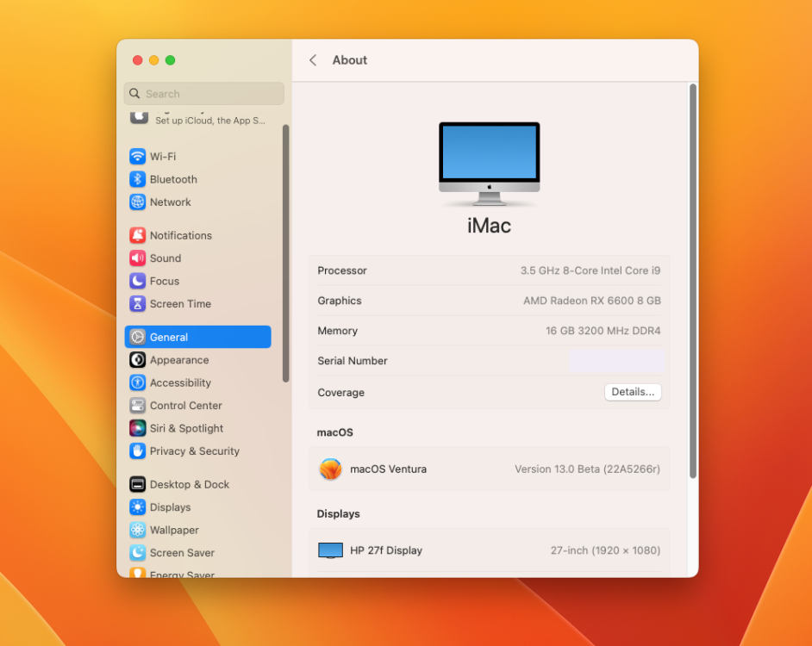Image resolution: width=812 pixels, height=646 pixels.
Task: Zoom the window with green button
Action: coord(170,60)
